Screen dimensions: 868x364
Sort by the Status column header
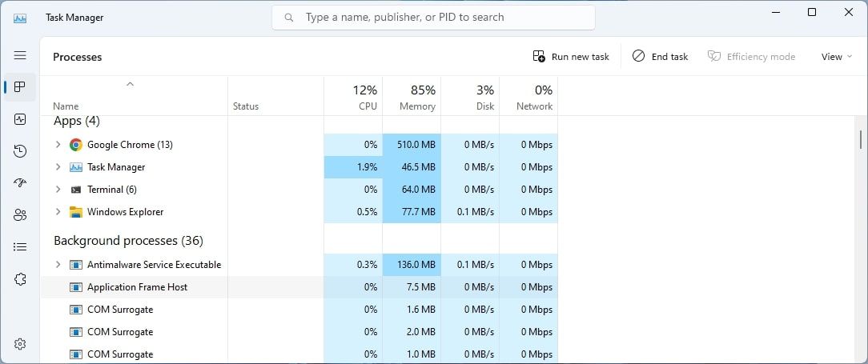click(x=246, y=106)
